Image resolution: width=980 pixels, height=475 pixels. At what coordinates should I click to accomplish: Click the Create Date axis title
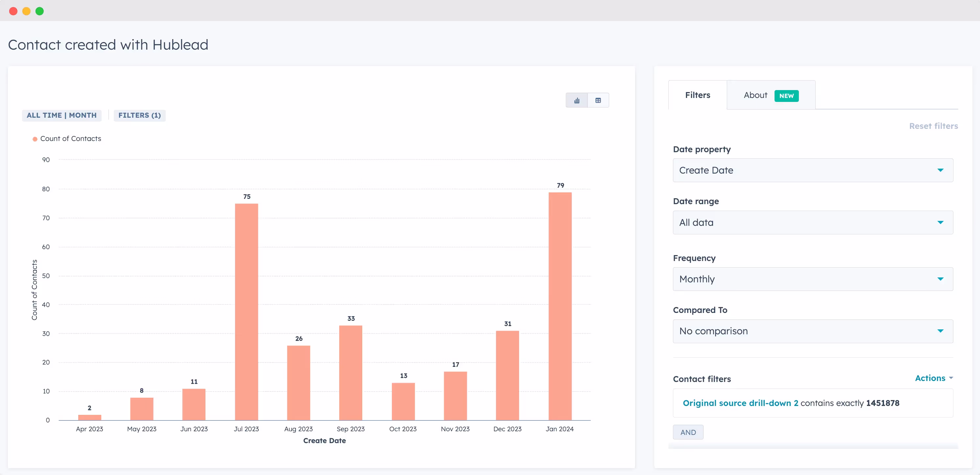pyautogui.click(x=324, y=441)
